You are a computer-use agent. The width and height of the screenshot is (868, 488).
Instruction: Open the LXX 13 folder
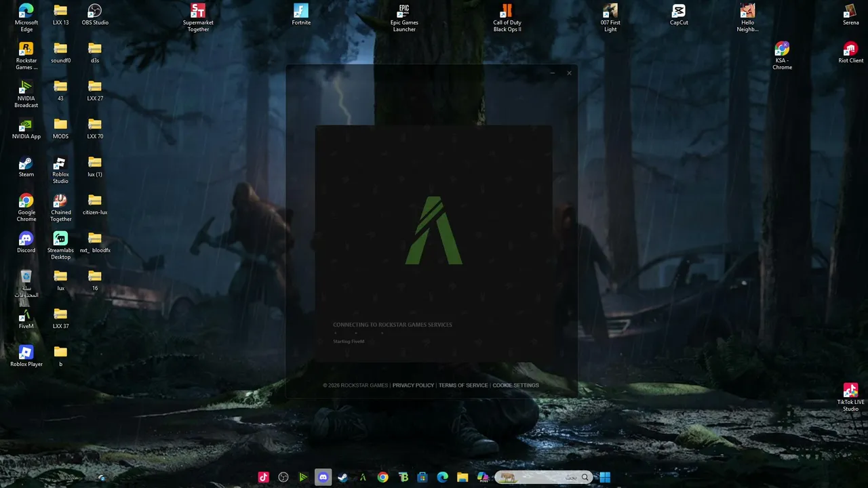pos(60,15)
